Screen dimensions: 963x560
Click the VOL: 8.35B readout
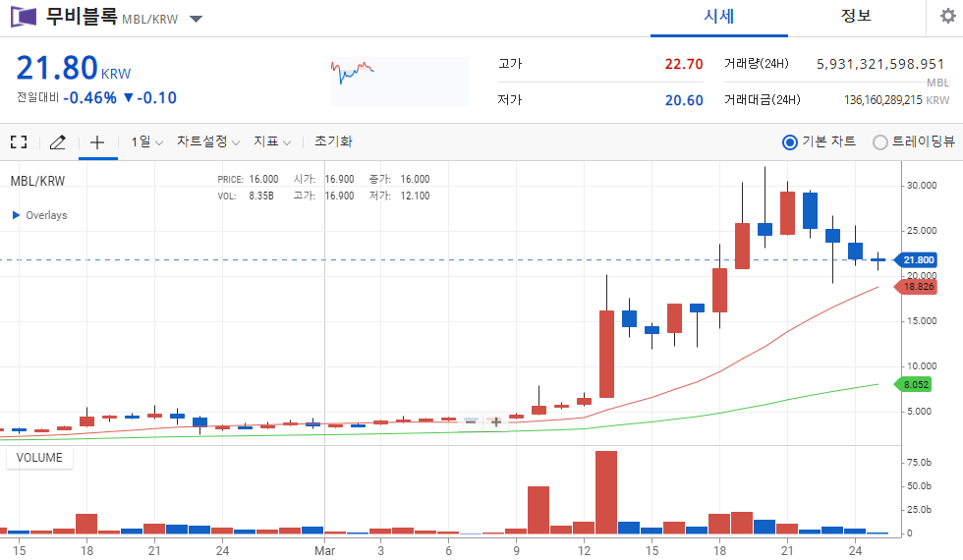[x=246, y=196]
